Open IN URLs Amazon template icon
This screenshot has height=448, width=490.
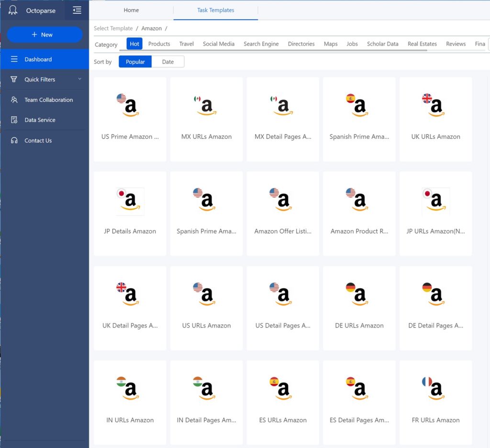(128, 388)
